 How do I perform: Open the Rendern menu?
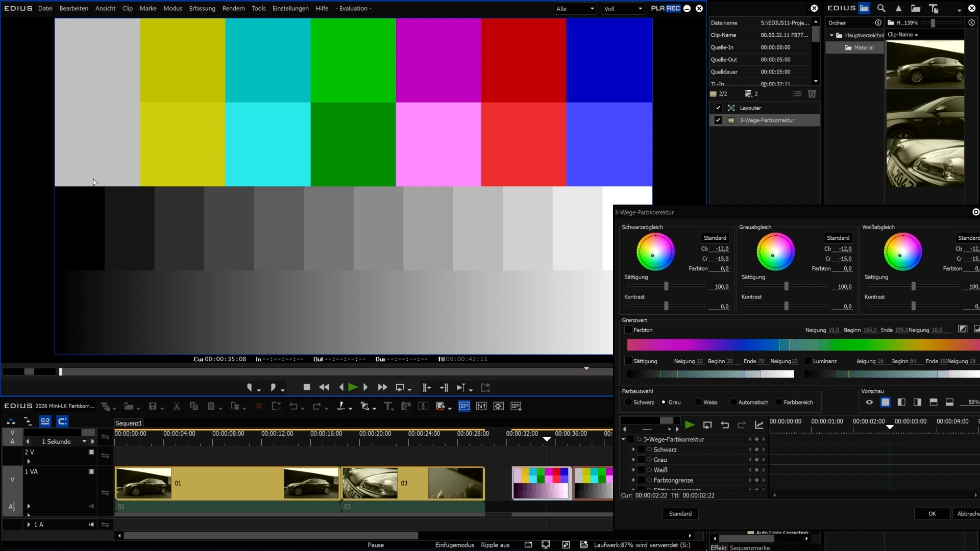[233, 9]
